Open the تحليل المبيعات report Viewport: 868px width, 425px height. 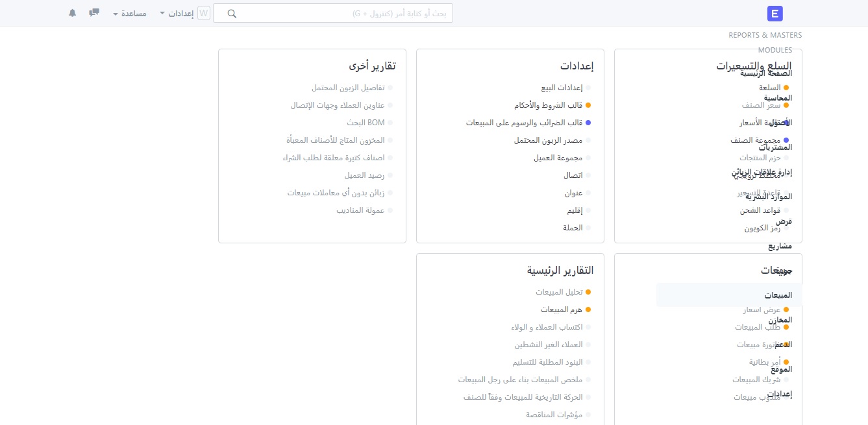click(x=562, y=292)
